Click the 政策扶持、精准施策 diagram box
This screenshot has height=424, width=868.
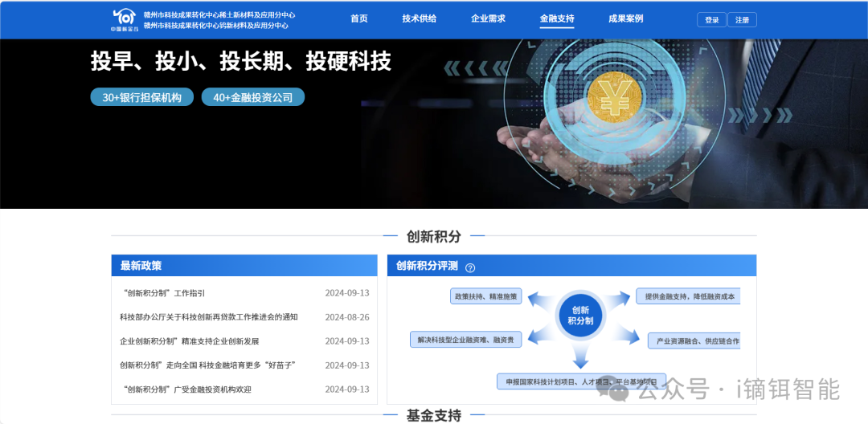coord(486,296)
